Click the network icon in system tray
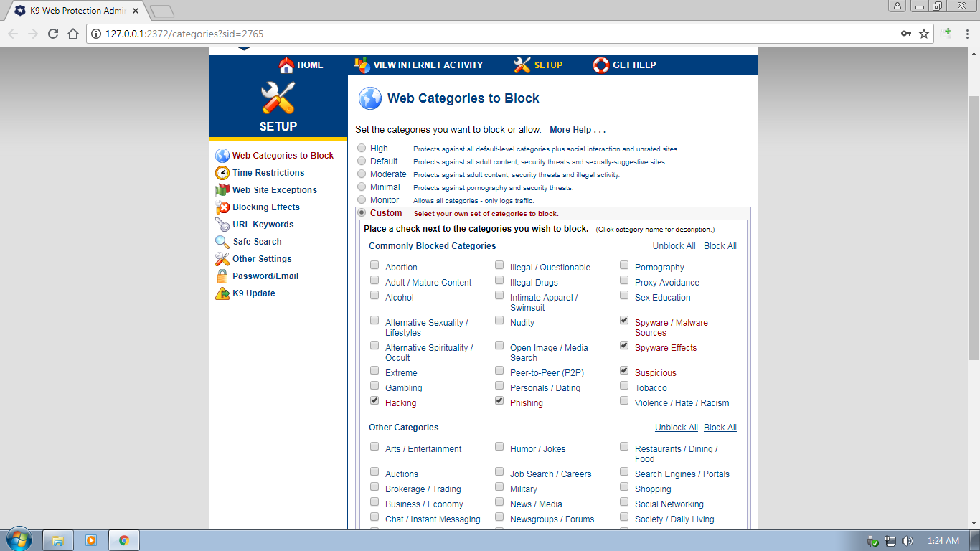Image resolution: width=980 pixels, height=551 pixels. tap(890, 541)
